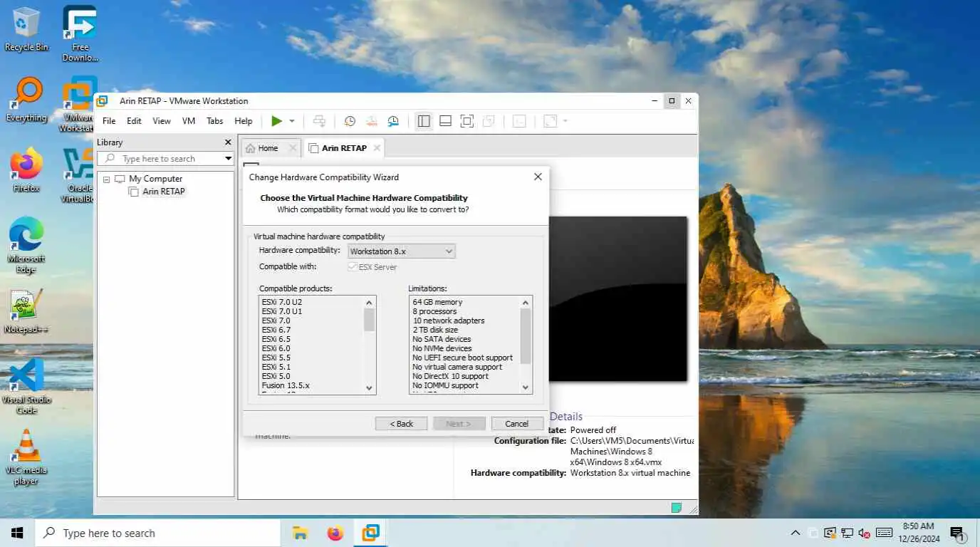Screen dimensions: 980x547
Task: Select Fusion 13.5.x in compatible products
Action: click(286, 385)
